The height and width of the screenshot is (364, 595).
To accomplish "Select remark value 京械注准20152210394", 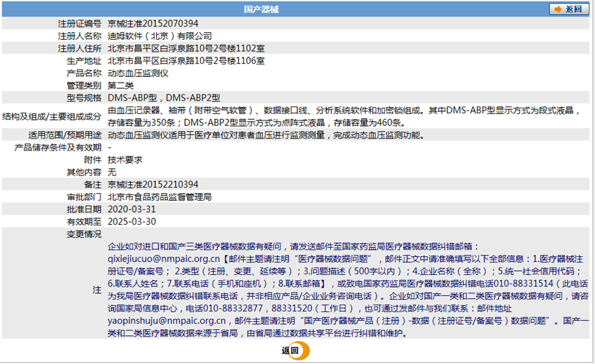I will click(153, 185).
